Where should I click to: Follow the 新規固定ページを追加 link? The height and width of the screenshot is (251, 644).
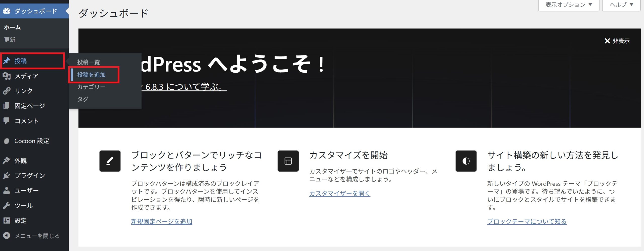point(162,222)
